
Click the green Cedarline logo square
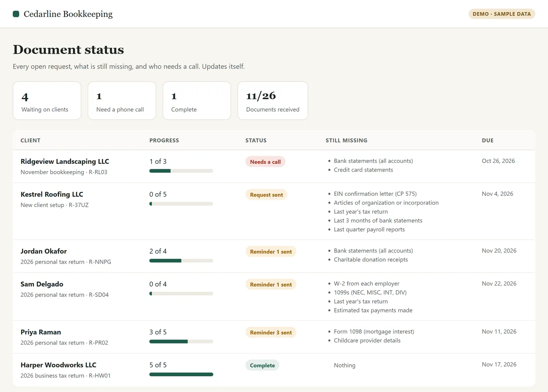[16, 14]
